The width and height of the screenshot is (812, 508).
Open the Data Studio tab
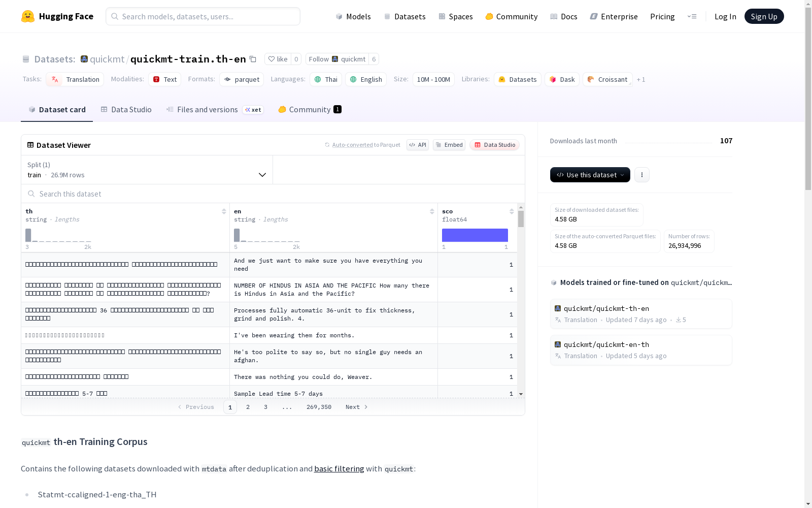pos(126,109)
